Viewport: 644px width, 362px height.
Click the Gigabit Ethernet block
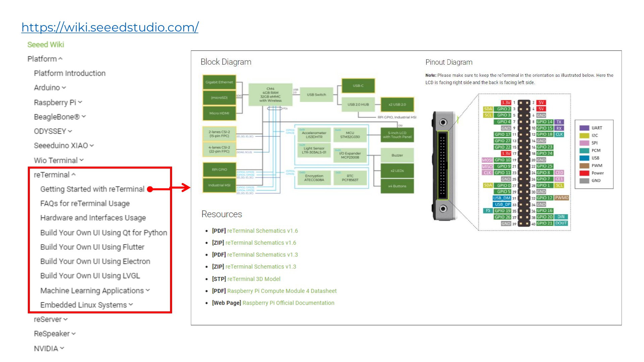tap(219, 82)
